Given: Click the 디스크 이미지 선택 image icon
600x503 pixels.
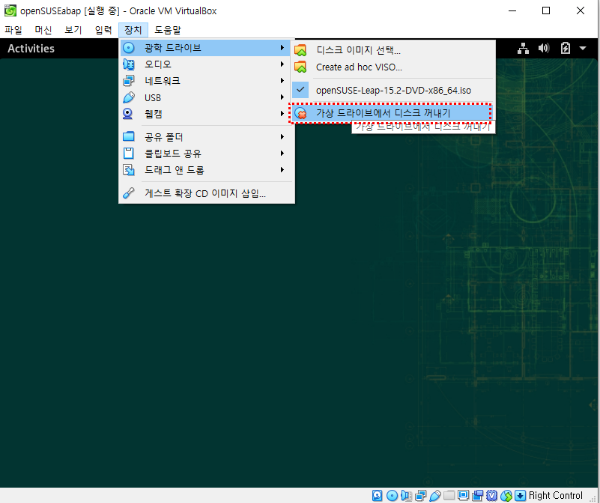Looking at the screenshot, I should coord(300,50).
